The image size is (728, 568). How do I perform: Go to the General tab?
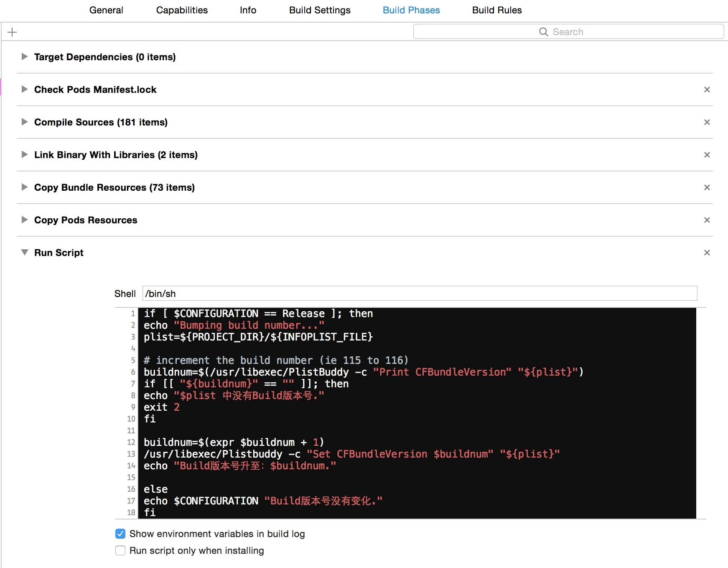tap(106, 10)
